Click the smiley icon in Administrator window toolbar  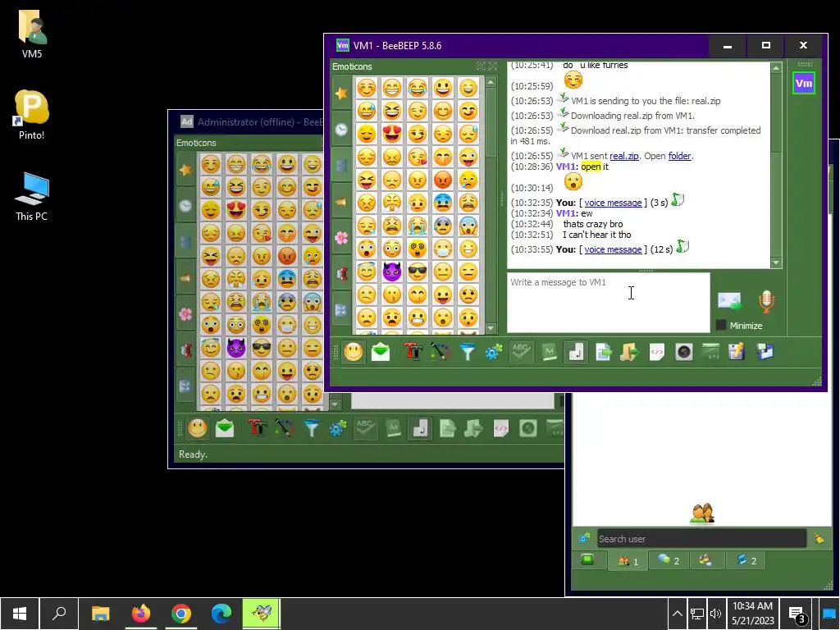click(197, 428)
